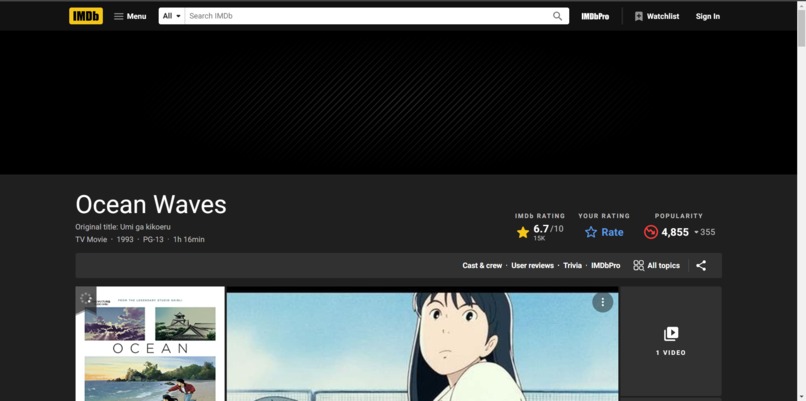Screen dimensions: 806x401
Task: Open the Trivia section
Action: click(x=572, y=266)
